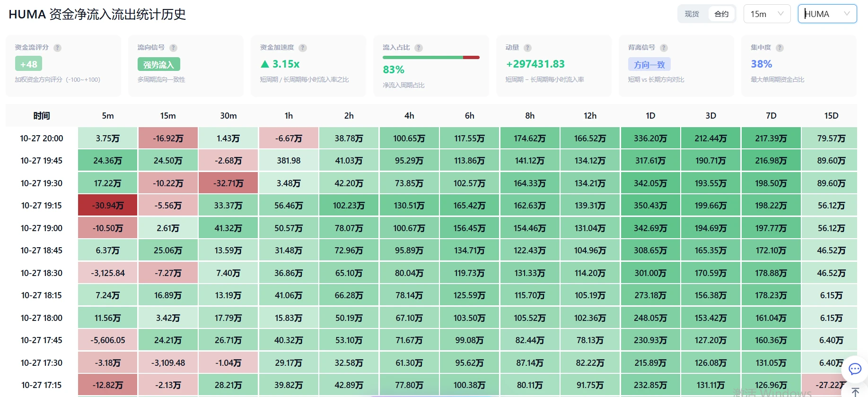Click the 10-27 20:00 row timestamp
Viewport: 868px width, 397px height.
click(42, 138)
